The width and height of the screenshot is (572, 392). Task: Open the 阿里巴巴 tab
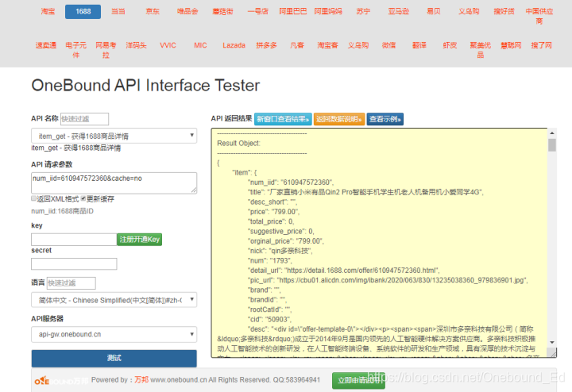pos(293,12)
